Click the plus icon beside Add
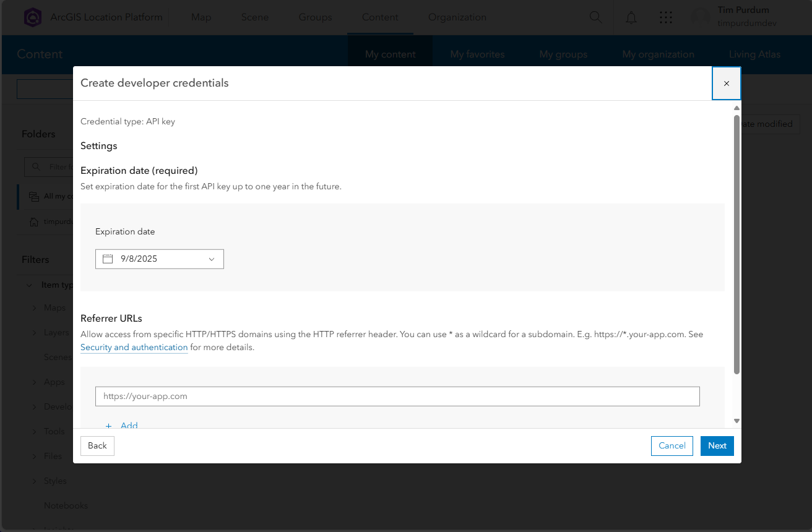The width and height of the screenshot is (812, 532). coord(109,426)
